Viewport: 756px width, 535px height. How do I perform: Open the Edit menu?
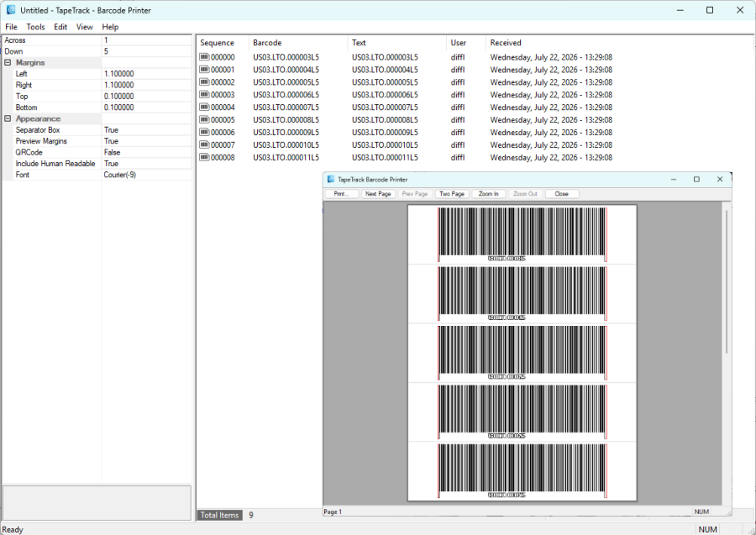tap(60, 27)
